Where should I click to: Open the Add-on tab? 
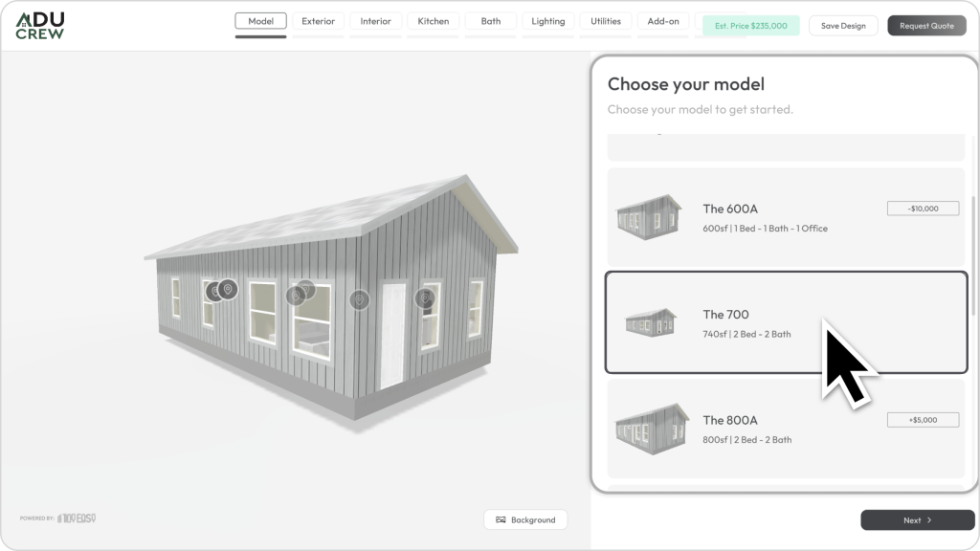click(662, 21)
